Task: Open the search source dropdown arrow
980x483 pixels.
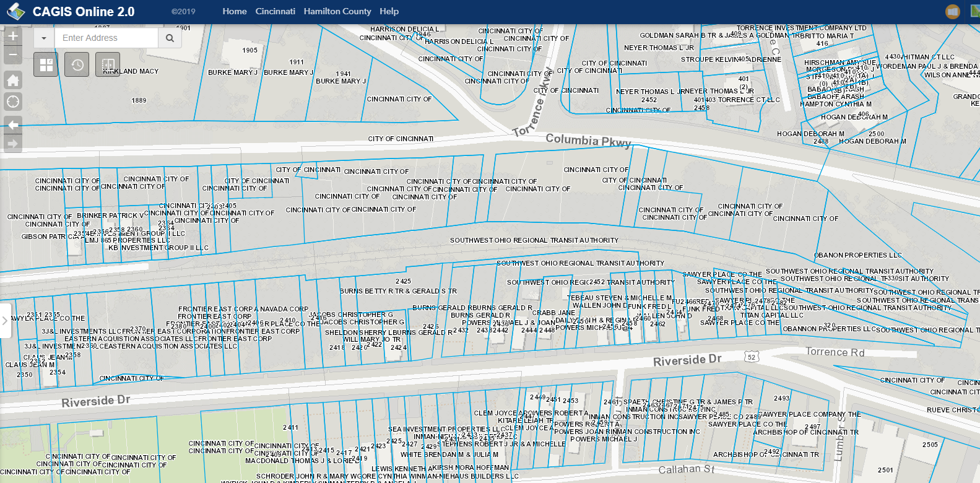Action: click(43, 38)
